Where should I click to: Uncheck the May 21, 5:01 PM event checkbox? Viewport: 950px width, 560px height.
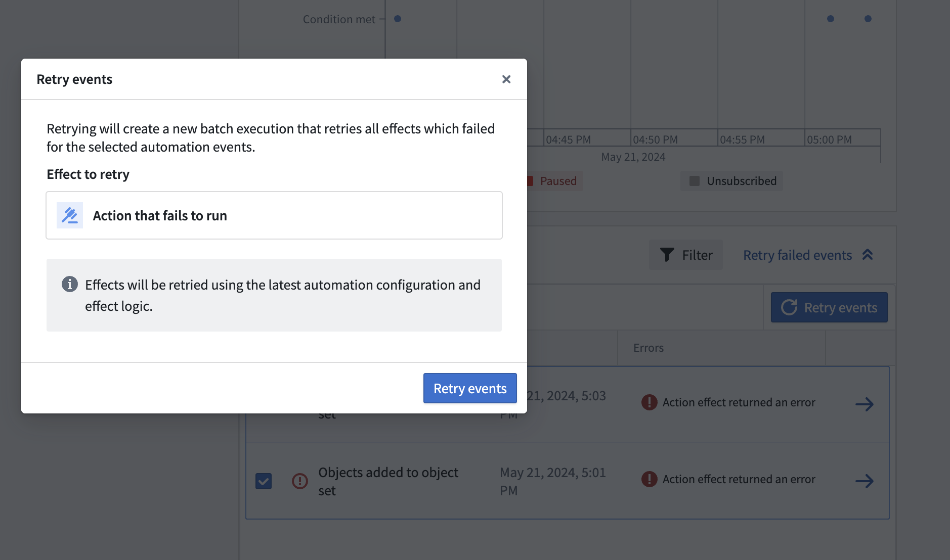click(x=264, y=481)
